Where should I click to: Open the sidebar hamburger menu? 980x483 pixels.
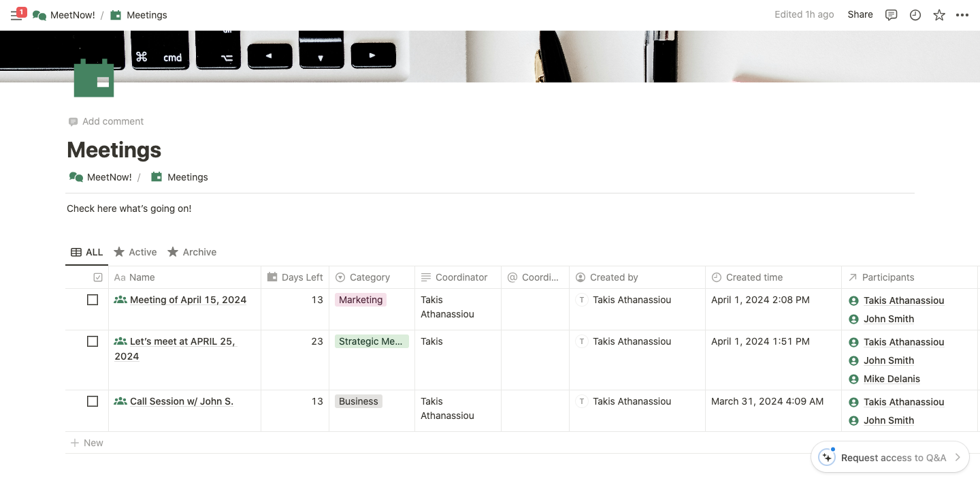click(x=16, y=15)
